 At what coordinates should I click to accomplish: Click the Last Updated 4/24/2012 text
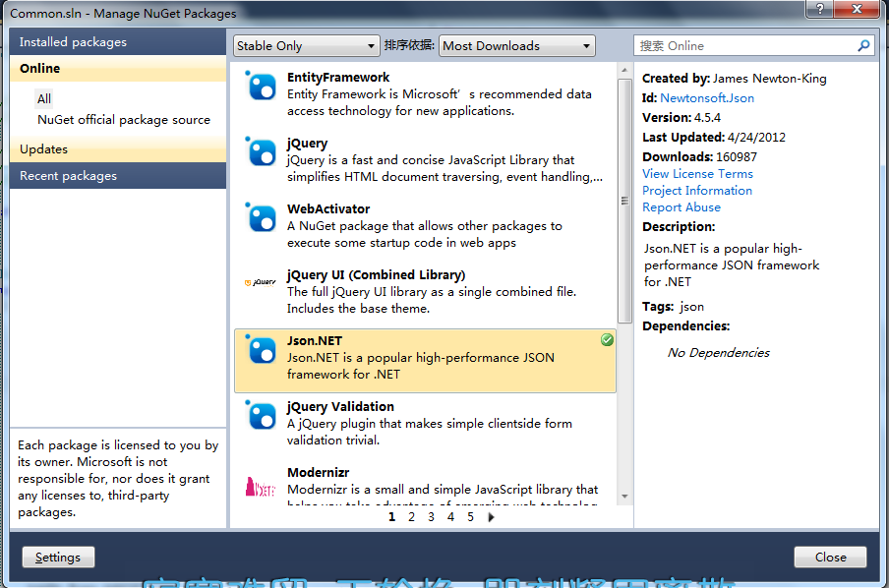(714, 138)
